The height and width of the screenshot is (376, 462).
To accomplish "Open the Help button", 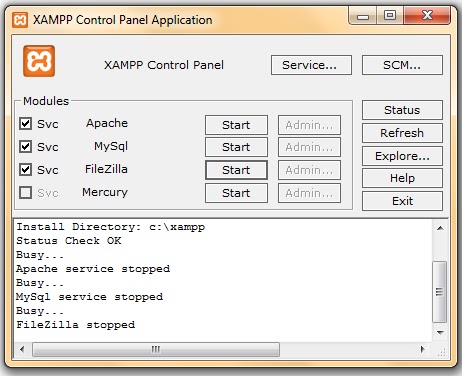I will 402,178.
